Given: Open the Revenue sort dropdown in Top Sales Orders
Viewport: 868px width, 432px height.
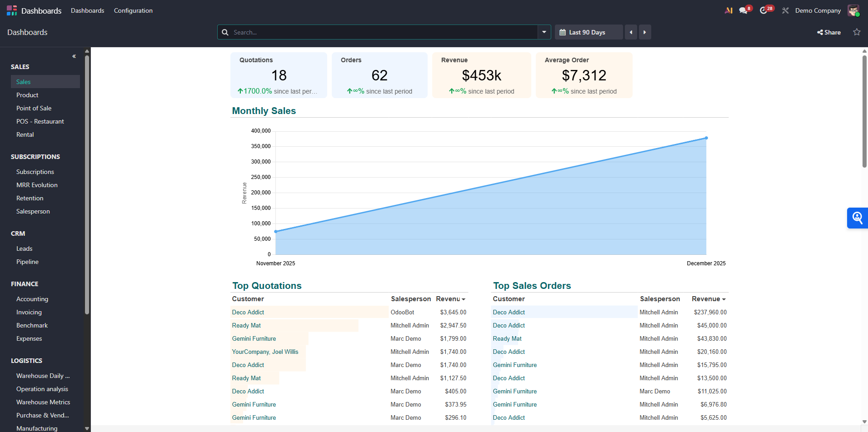Looking at the screenshot, I should click(x=723, y=299).
